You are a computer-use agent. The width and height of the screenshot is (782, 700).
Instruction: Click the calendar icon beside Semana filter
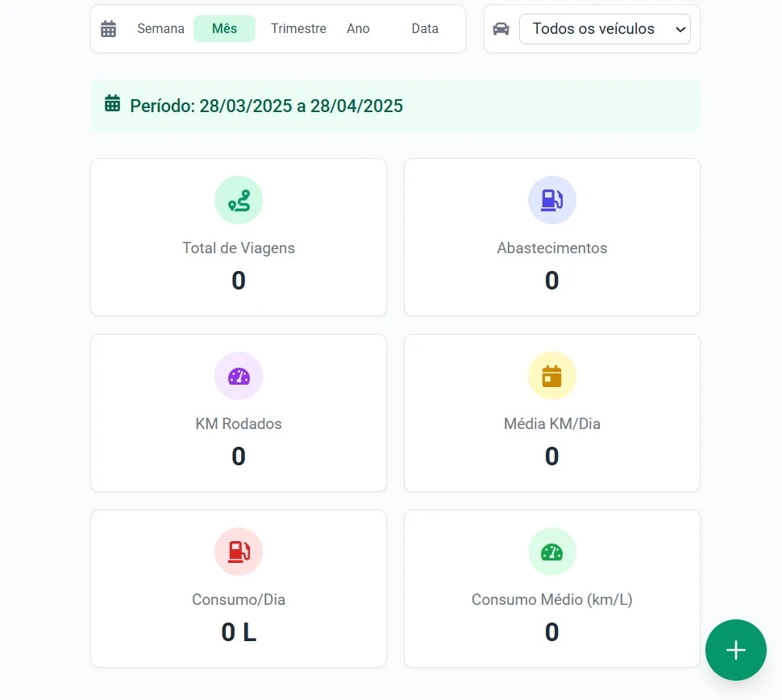tap(109, 29)
